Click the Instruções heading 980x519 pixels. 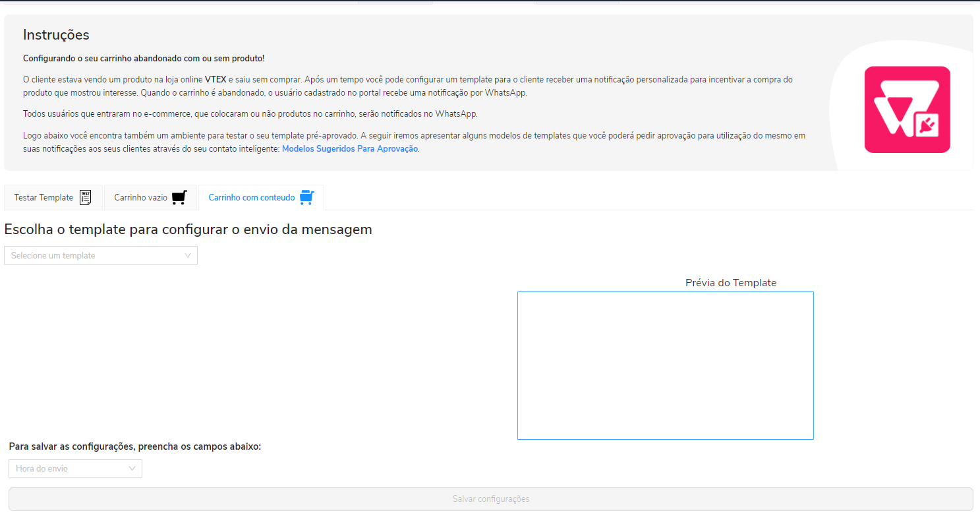(56, 35)
